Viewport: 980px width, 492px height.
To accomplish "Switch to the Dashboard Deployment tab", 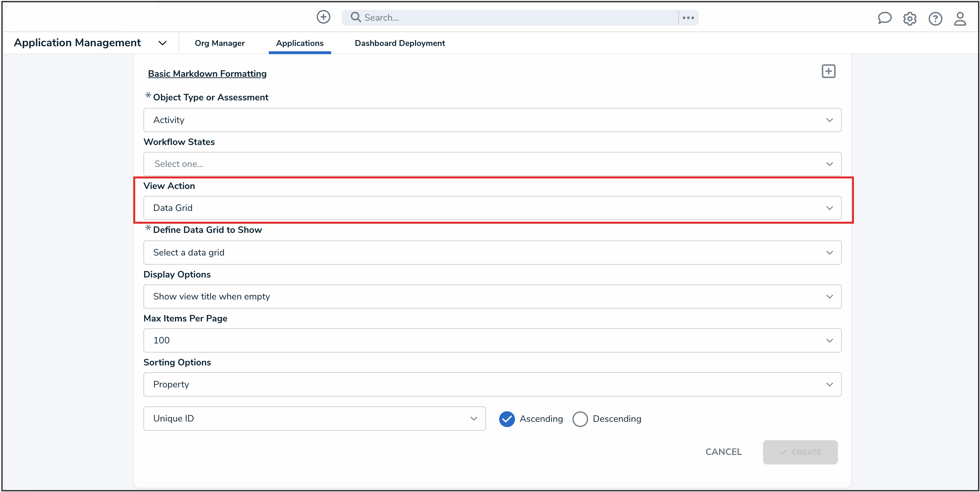I will [x=399, y=43].
